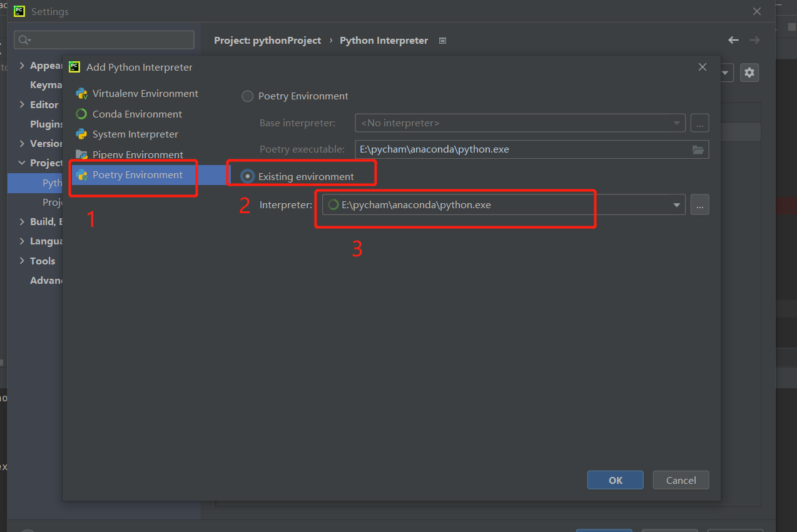Click the Conda green ring icon
This screenshot has width=797, height=532.
point(81,114)
